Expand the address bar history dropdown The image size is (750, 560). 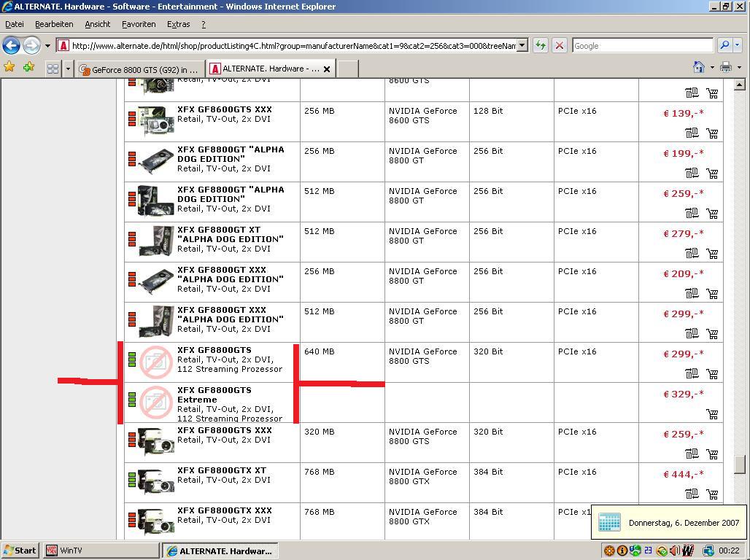(523, 46)
